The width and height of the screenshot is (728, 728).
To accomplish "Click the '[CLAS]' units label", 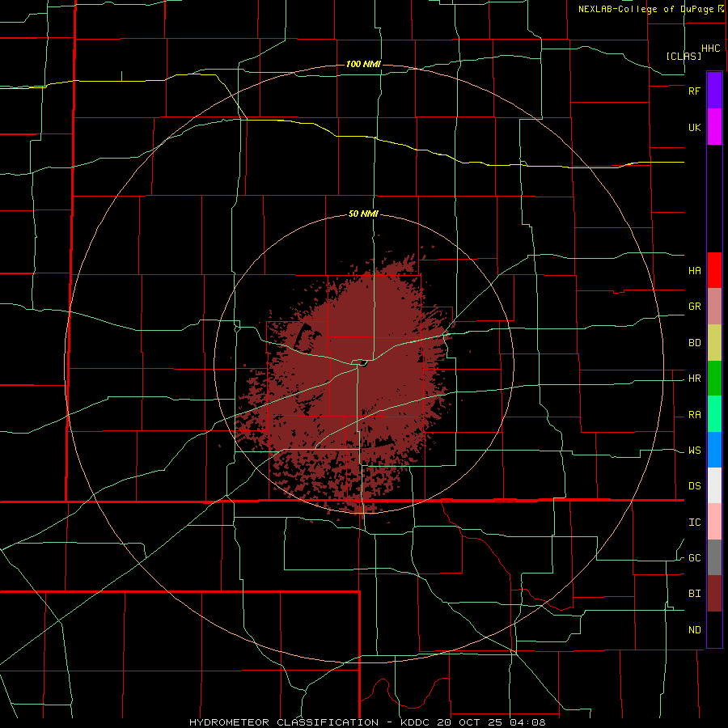I will [684, 57].
